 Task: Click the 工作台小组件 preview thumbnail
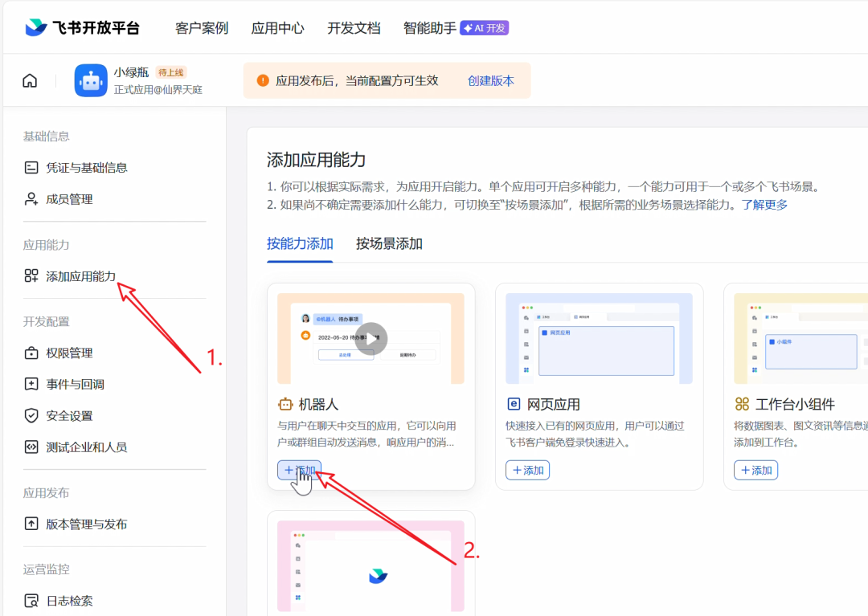coord(800,338)
